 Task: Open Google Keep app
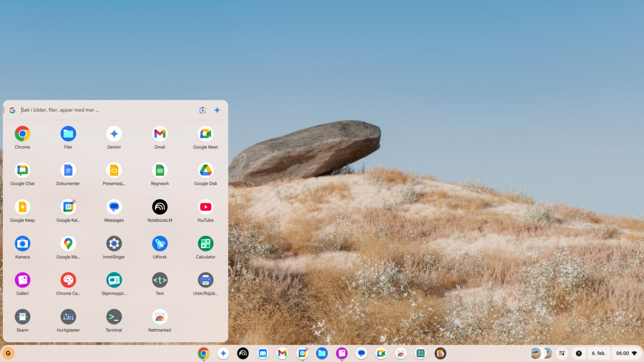tap(22, 207)
